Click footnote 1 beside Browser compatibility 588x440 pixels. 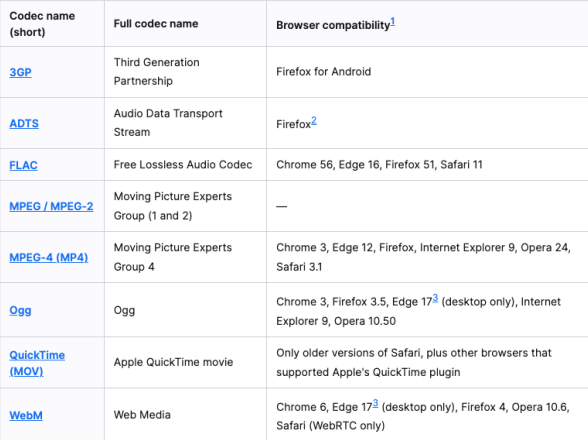tap(393, 21)
